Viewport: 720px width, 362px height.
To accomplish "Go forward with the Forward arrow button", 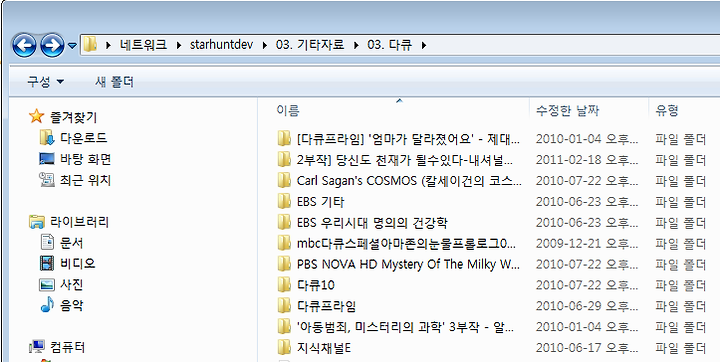I will (52, 45).
